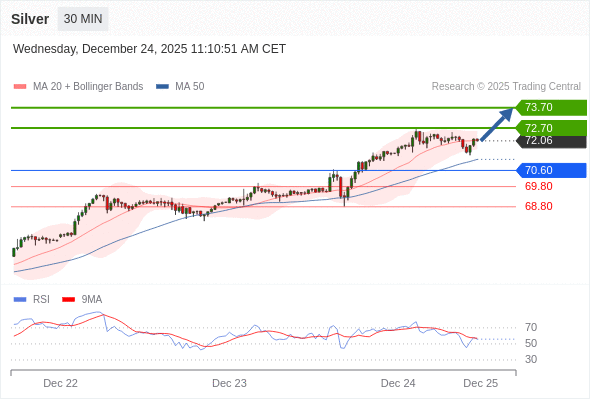Click the MA 20 + Bollinger Bands legend swatch

[x=20, y=87]
